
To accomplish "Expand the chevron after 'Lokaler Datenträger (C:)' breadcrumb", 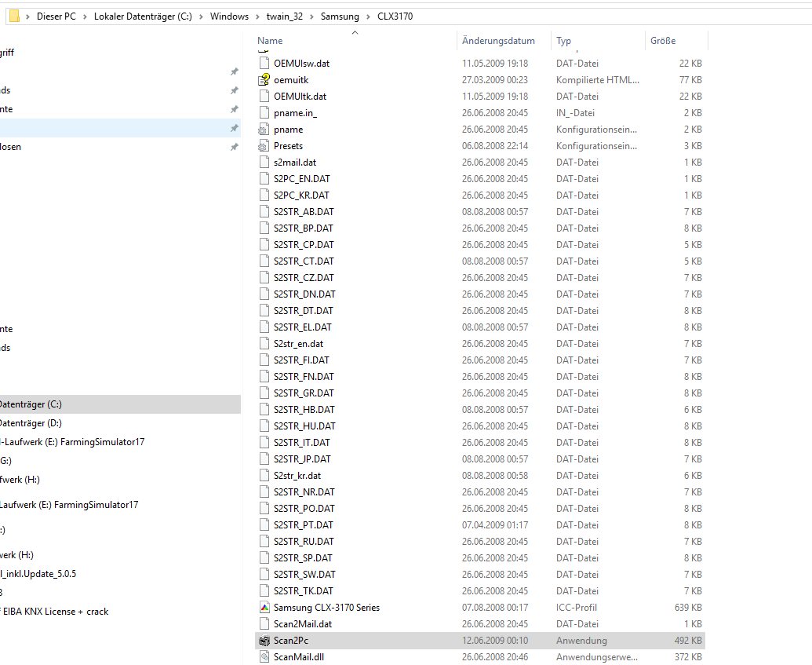I will tap(201, 16).
